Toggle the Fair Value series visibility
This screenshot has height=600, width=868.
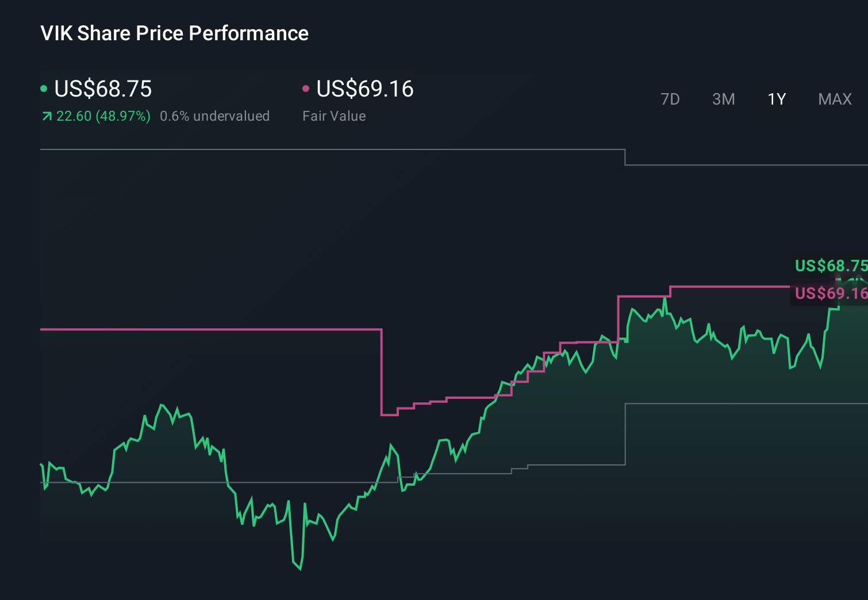tap(365, 89)
